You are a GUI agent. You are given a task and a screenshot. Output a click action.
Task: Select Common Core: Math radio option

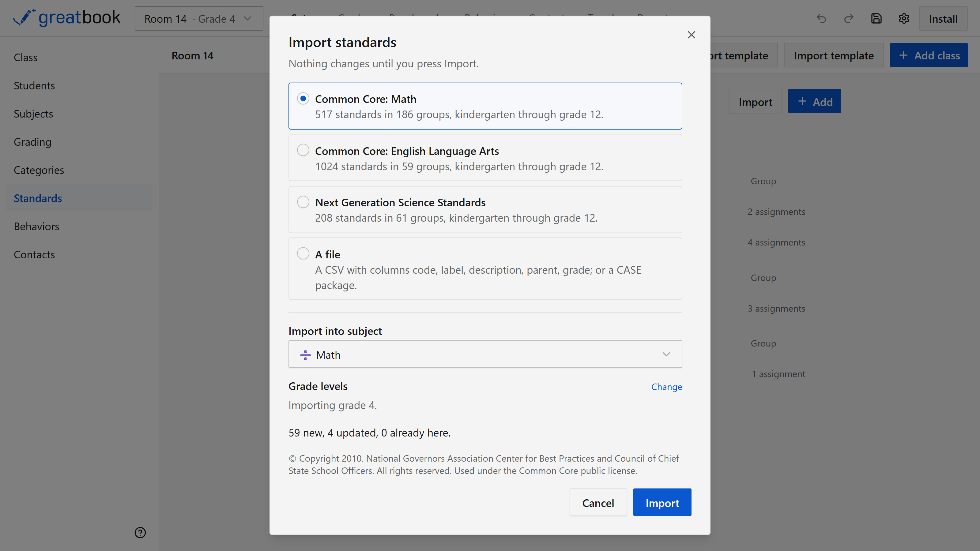[485, 106]
